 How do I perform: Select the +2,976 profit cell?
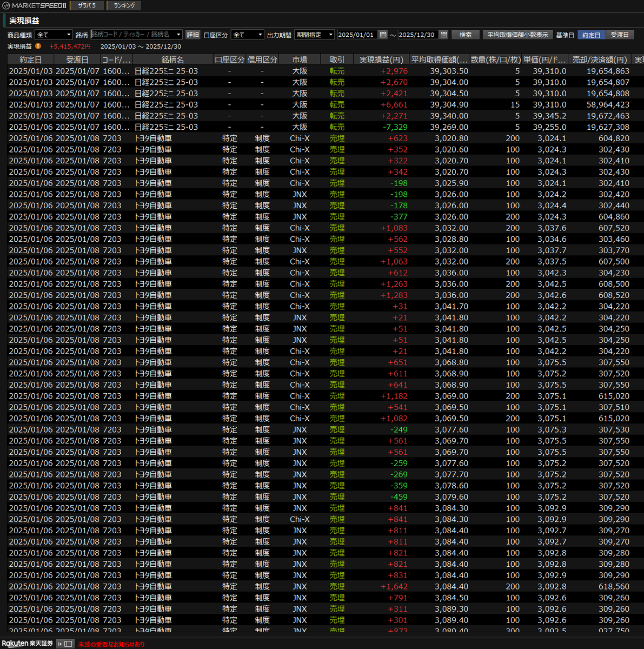(394, 71)
